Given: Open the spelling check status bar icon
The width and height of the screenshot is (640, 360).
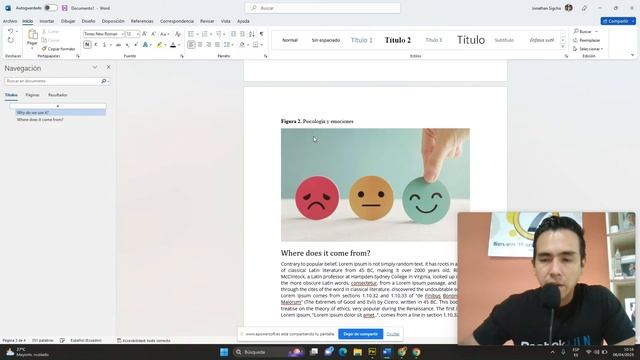Looking at the screenshot, I should click(x=62, y=340).
